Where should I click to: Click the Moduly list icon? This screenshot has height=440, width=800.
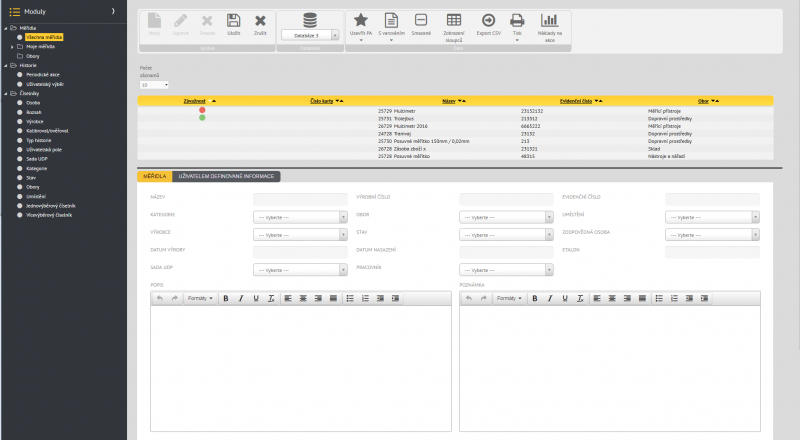[x=15, y=11]
